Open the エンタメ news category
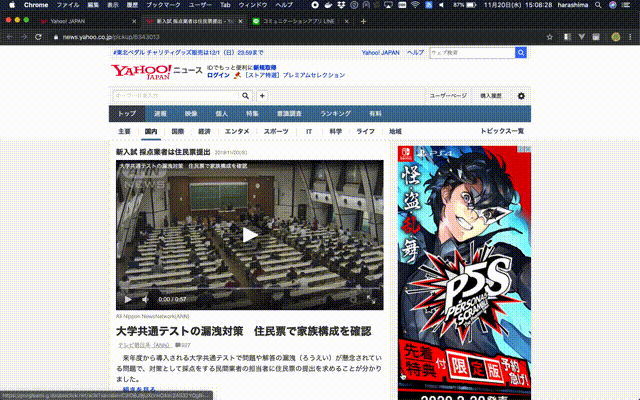Image resolution: width=640 pixels, height=400 pixels. click(237, 131)
